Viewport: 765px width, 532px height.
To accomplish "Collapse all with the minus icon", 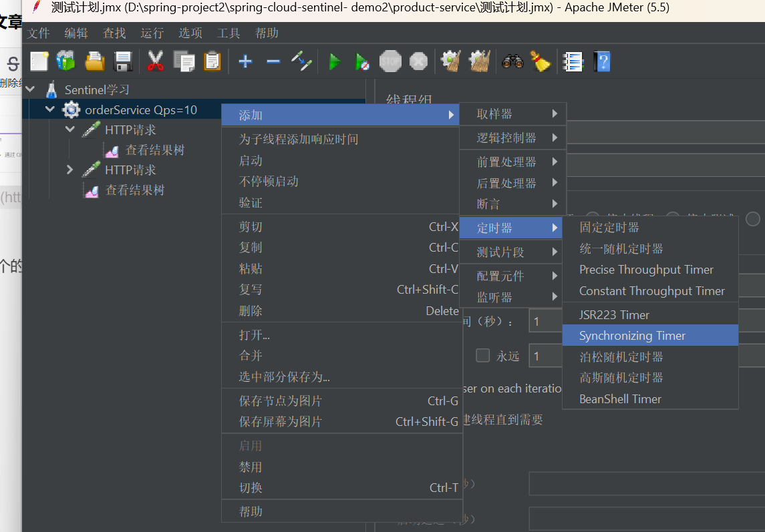I will point(273,62).
